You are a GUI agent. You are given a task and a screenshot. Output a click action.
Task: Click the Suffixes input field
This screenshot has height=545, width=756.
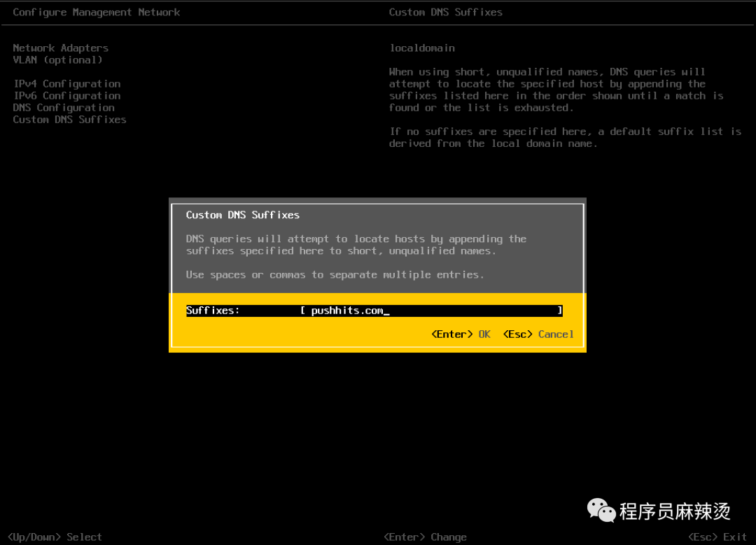click(431, 311)
